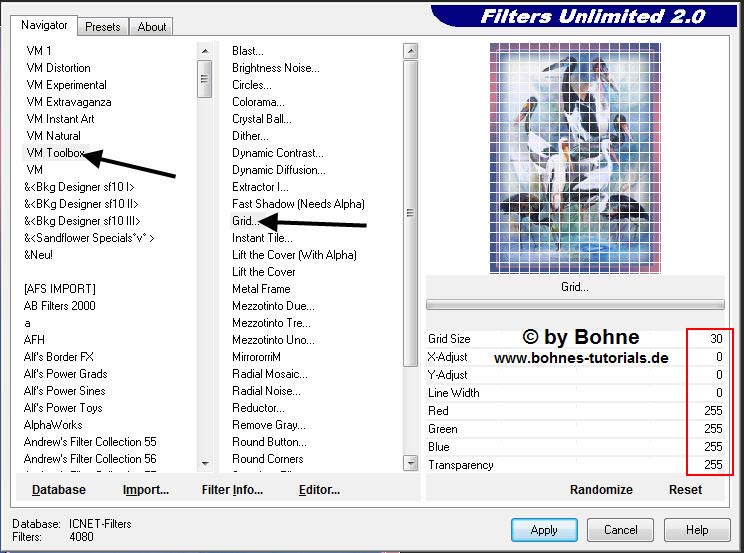This screenshot has height=553, width=744.
Task: Randomize the filter settings
Action: click(601, 490)
